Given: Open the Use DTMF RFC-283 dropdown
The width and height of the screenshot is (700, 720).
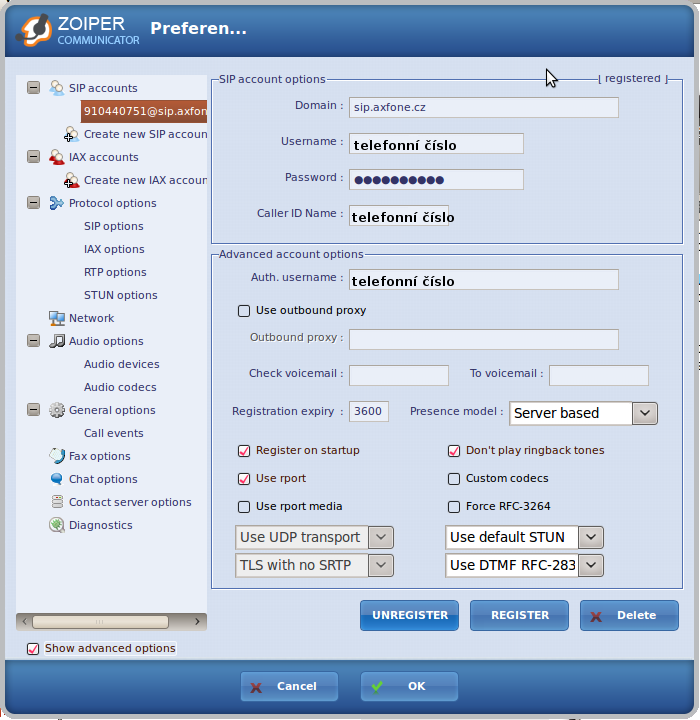Looking at the screenshot, I should (591, 565).
